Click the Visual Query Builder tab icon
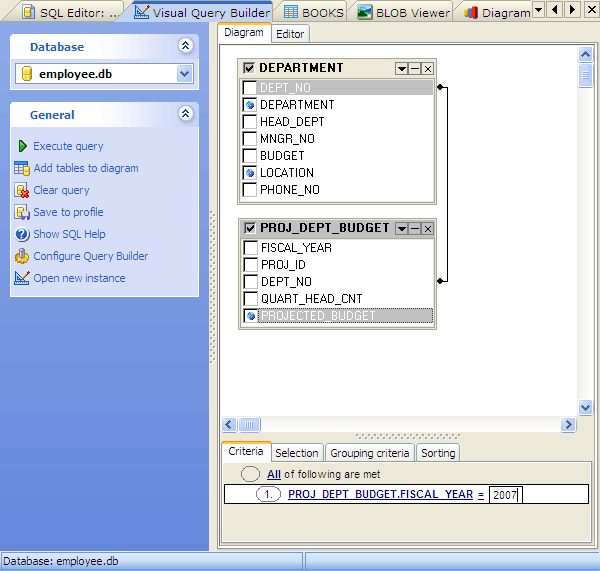Viewport: 600px width, 571px height. pyautogui.click(x=141, y=12)
